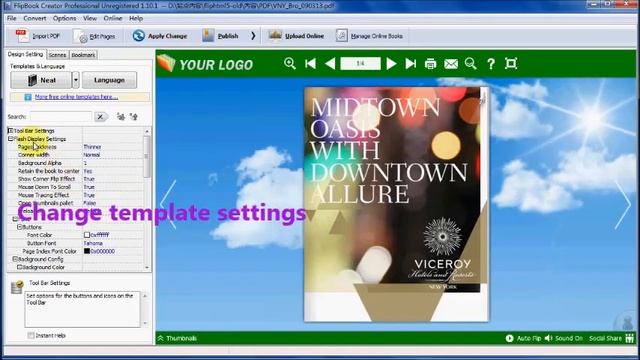Expand toolbar overflow chevron after Publish

click(253, 36)
